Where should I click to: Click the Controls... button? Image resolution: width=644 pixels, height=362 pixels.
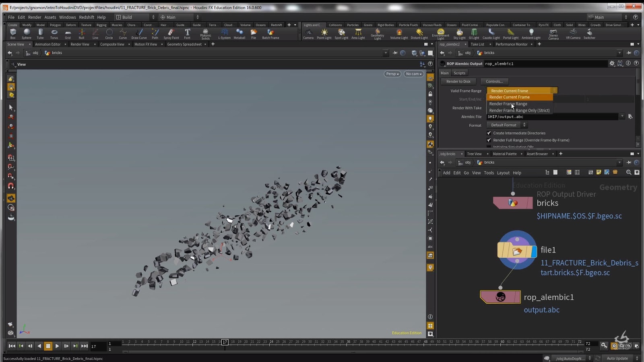click(494, 82)
